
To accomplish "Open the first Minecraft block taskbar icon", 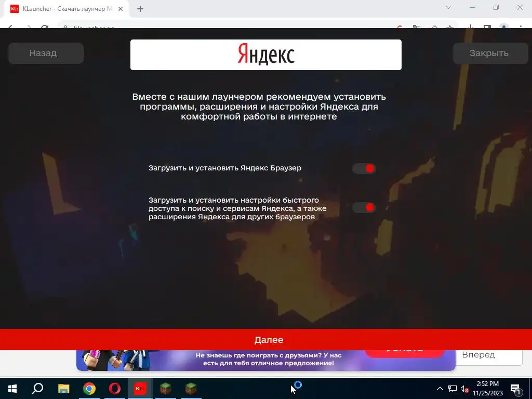I will 166,389.
